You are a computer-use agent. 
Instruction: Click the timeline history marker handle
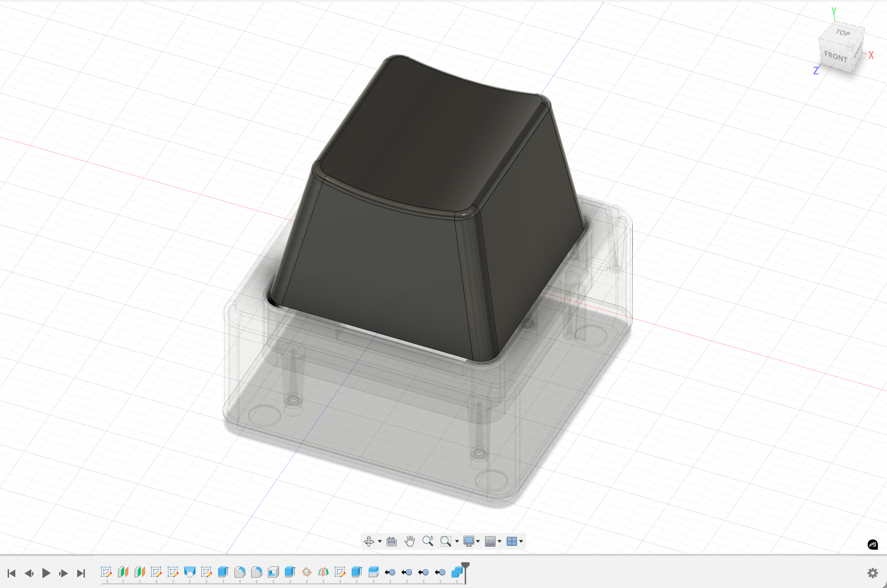click(x=465, y=565)
